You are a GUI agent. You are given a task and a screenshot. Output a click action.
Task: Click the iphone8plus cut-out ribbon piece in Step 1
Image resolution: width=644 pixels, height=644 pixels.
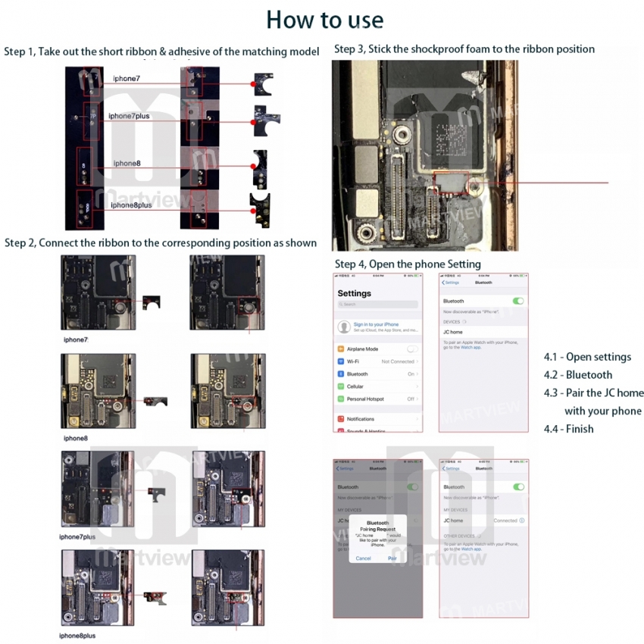[x=260, y=210]
